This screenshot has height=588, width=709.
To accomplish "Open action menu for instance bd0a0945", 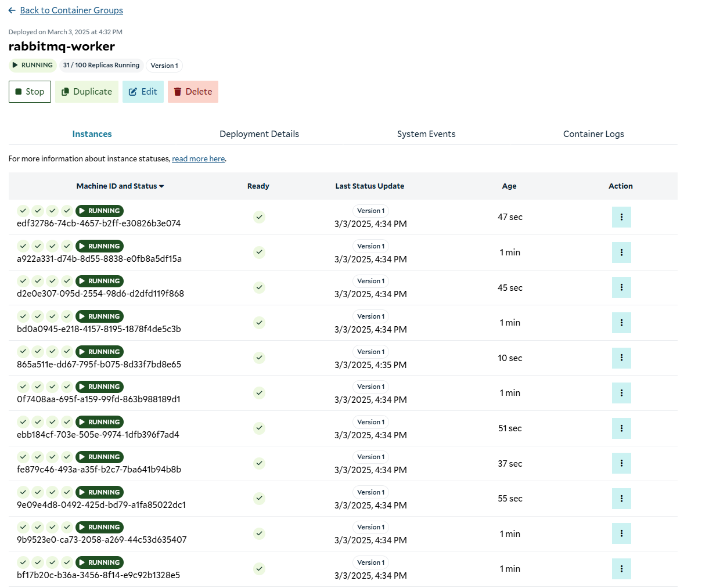I will (x=621, y=323).
